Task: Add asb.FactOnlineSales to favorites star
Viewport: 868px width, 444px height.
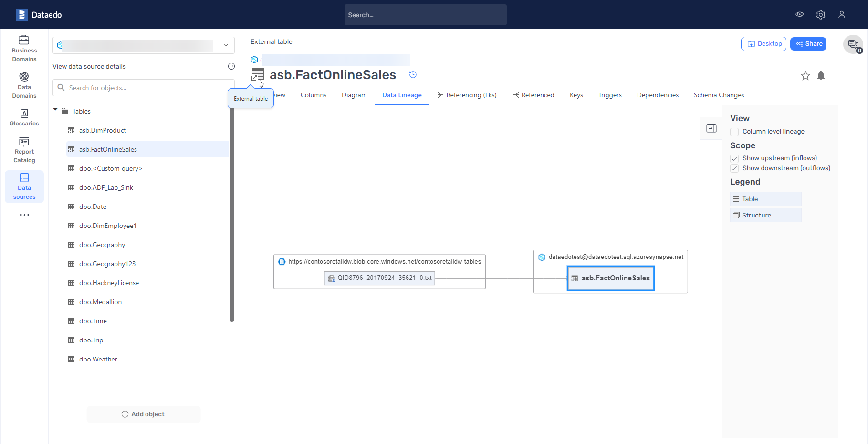Action: (805, 75)
